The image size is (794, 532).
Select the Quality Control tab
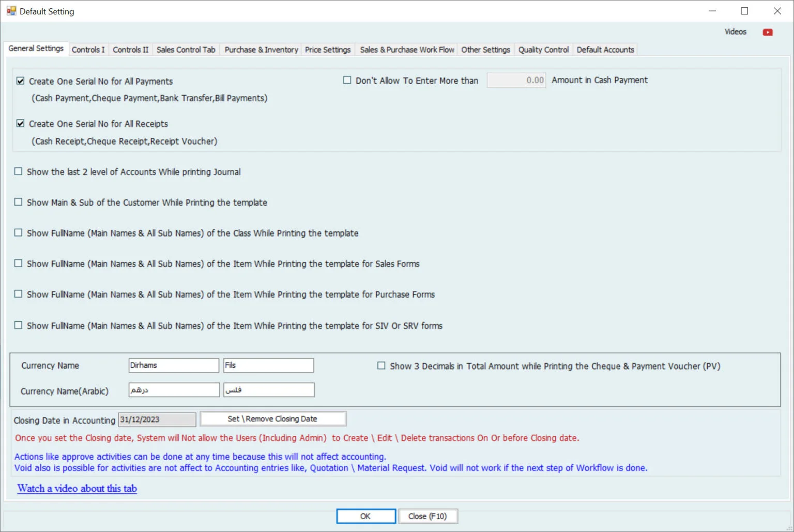pyautogui.click(x=543, y=50)
